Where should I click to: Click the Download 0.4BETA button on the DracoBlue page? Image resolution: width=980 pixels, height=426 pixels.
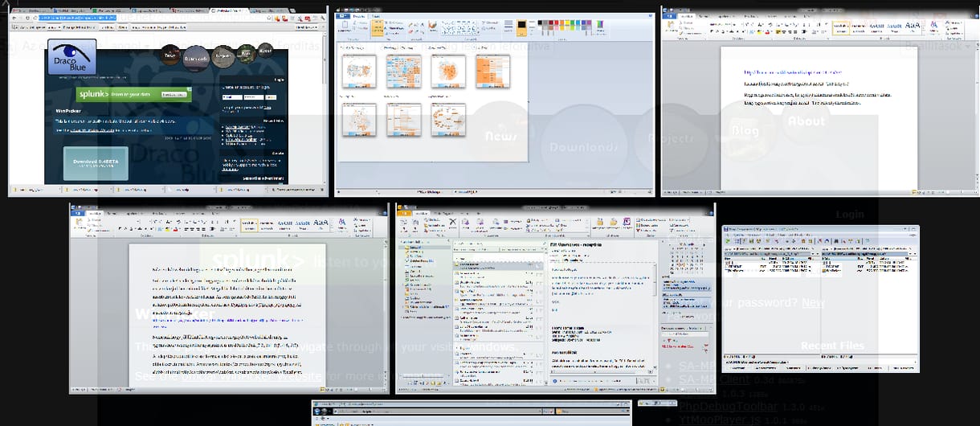96,163
